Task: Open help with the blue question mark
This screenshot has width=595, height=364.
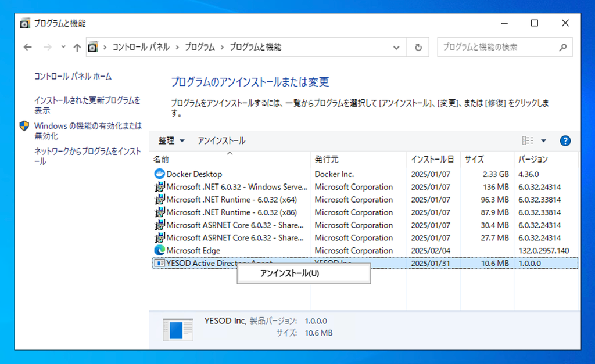Action: tap(565, 140)
